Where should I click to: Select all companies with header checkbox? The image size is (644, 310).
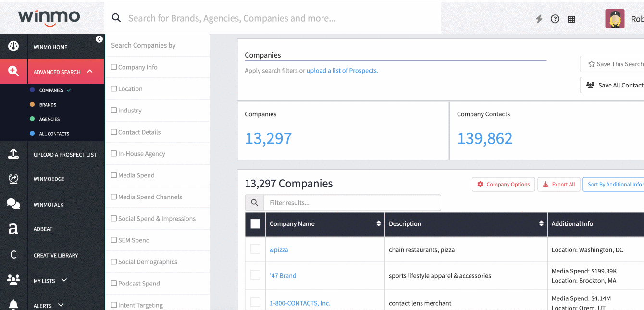256,224
